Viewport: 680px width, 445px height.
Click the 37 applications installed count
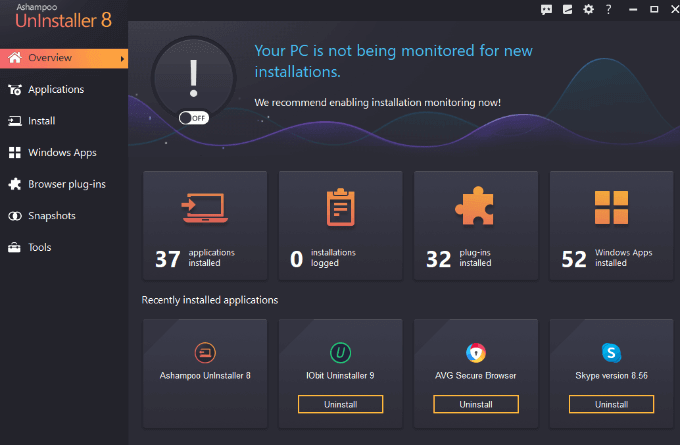(x=168, y=259)
